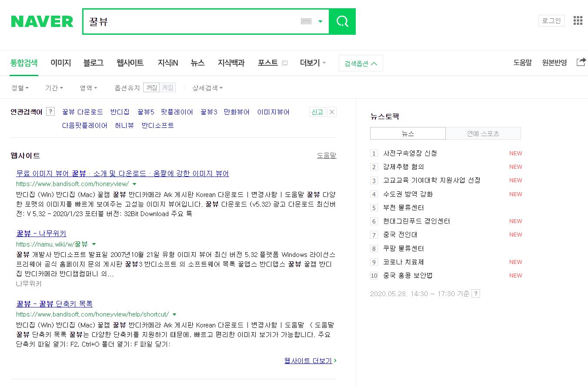Open news topic 사전구속영장 신청

410,153
